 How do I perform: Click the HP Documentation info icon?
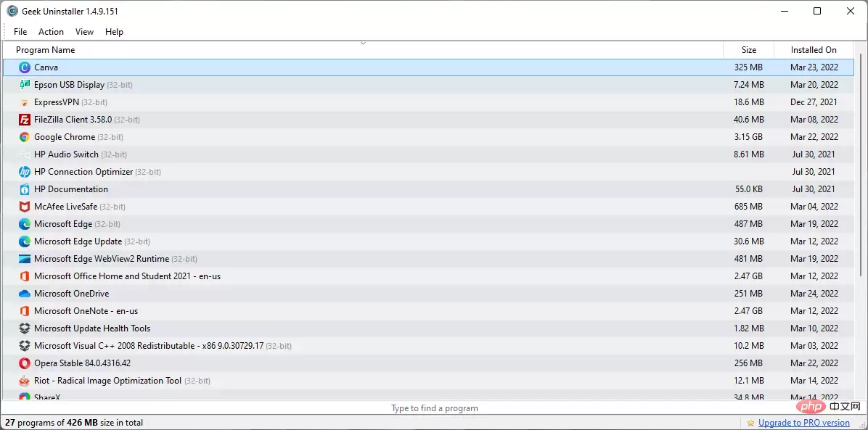(x=25, y=189)
